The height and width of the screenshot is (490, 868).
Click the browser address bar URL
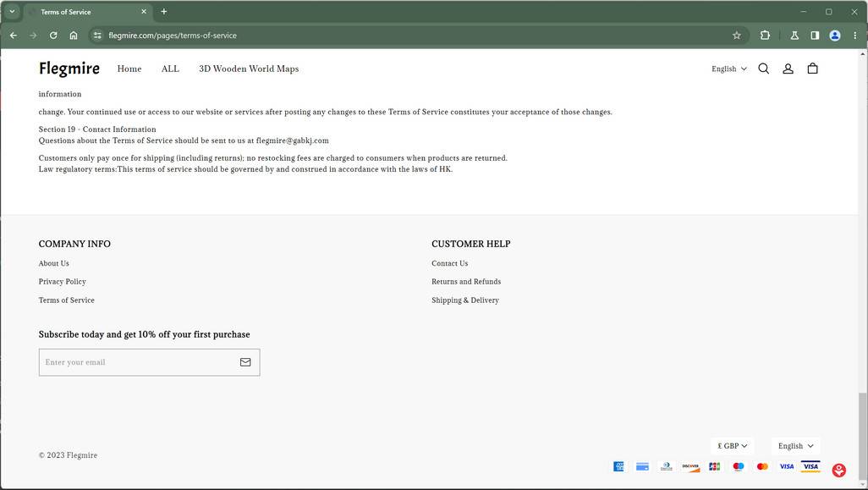point(173,36)
